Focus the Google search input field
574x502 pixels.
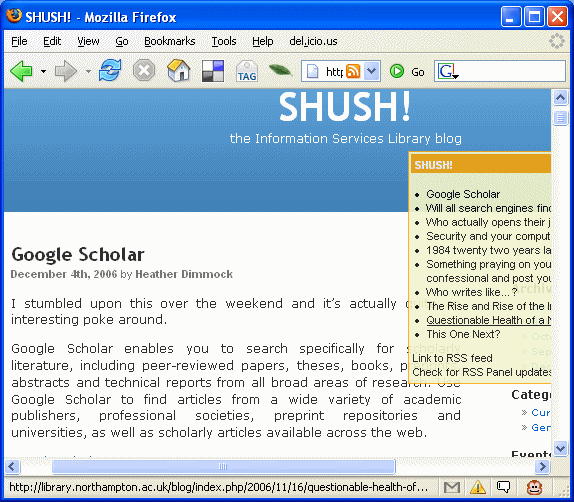tap(512, 71)
